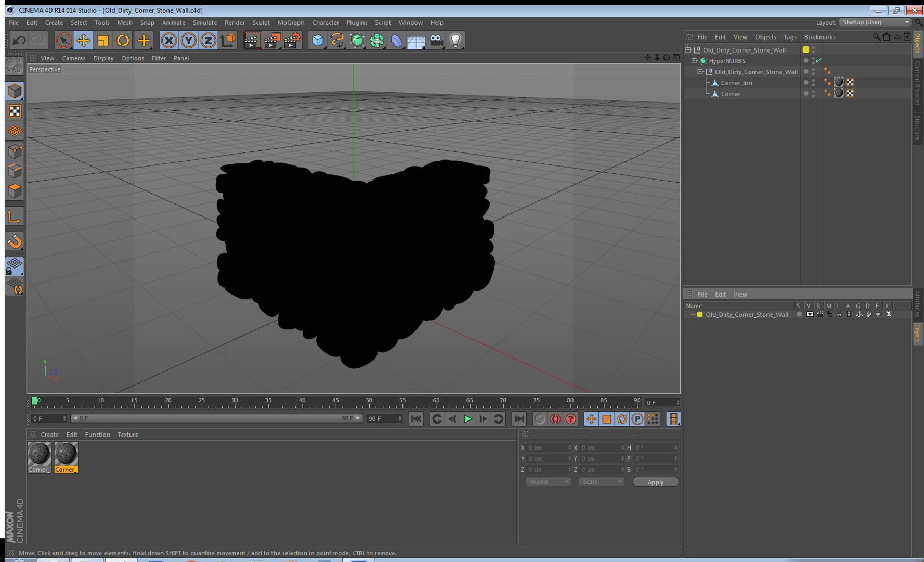Jump to the end of animation

(x=519, y=419)
